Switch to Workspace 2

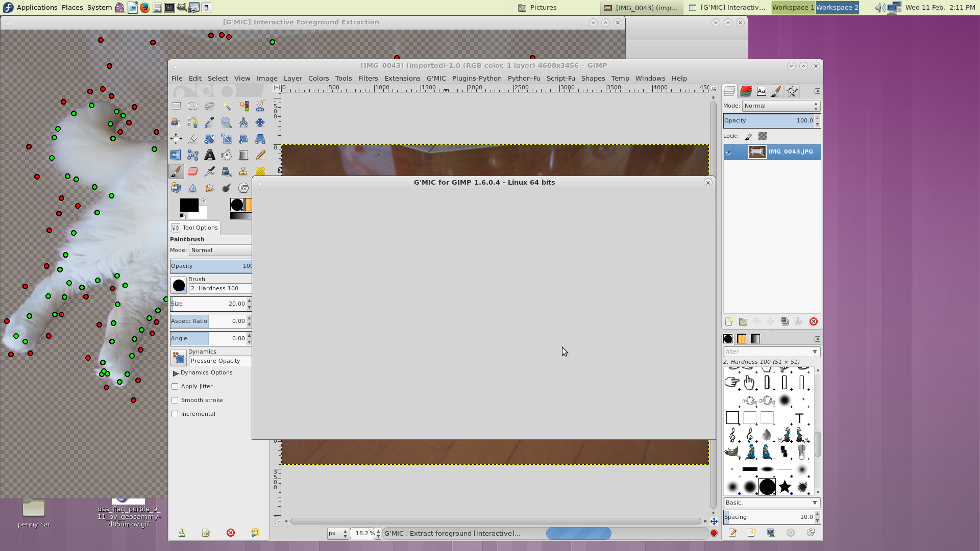837,8
